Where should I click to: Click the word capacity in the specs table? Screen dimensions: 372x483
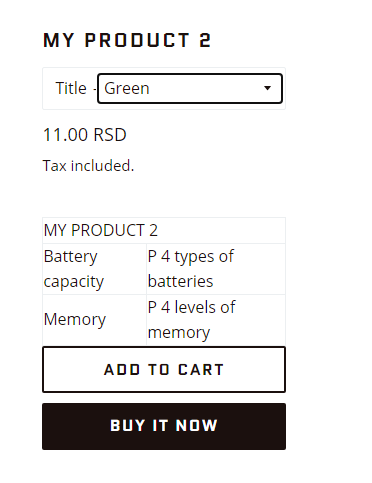tap(74, 282)
